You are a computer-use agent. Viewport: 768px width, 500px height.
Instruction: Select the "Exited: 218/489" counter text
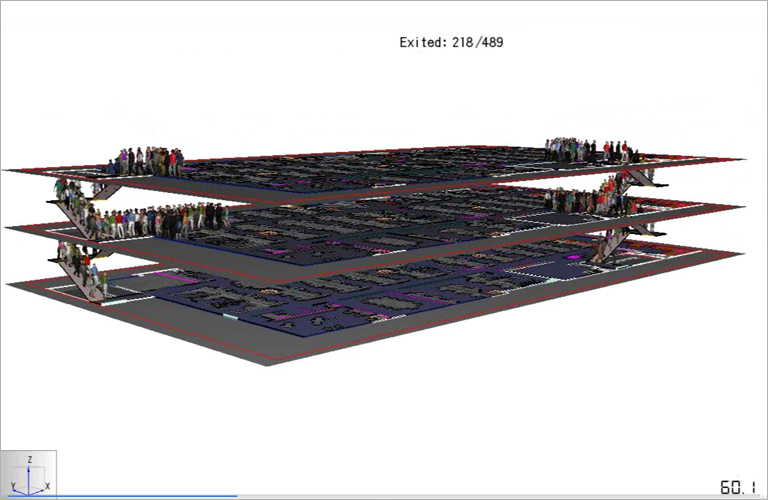tap(451, 42)
